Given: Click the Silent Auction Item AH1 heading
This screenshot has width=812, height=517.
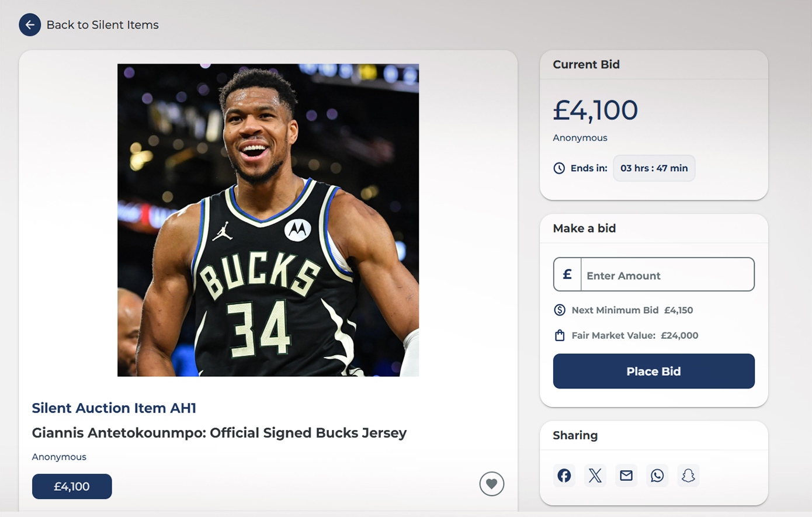Looking at the screenshot, I should pos(114,408).
